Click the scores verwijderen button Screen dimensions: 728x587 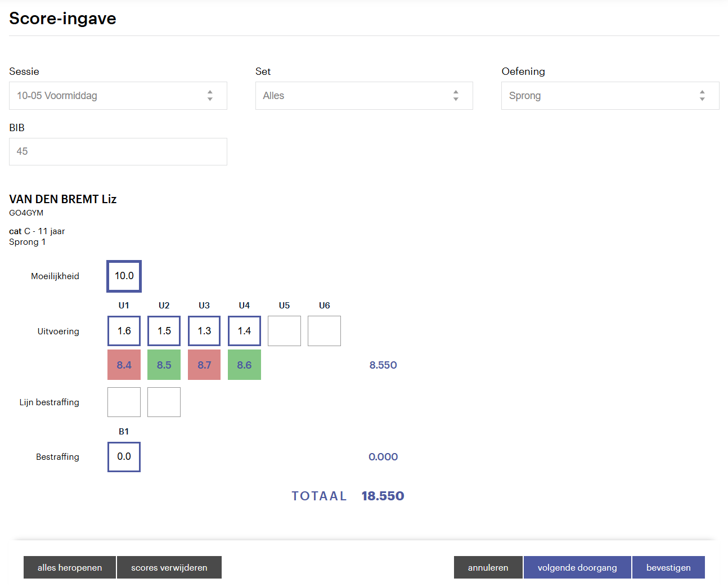tap(169, 567)
